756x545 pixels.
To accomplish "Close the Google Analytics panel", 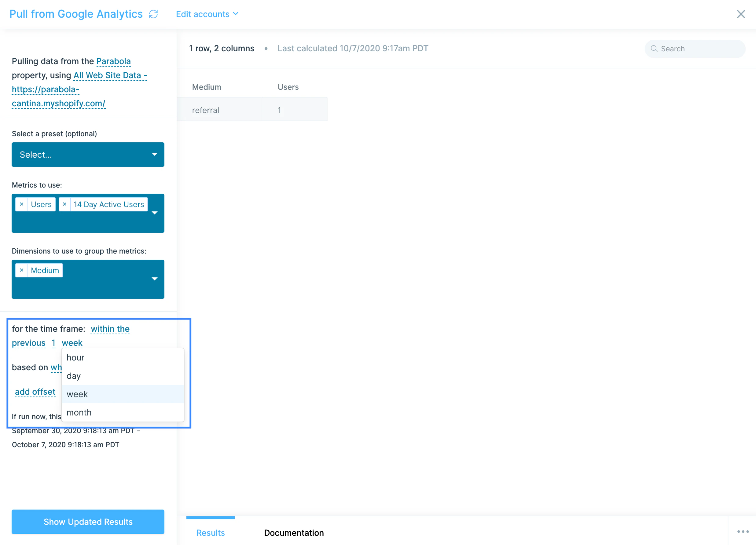I will (x=741, y=14).
